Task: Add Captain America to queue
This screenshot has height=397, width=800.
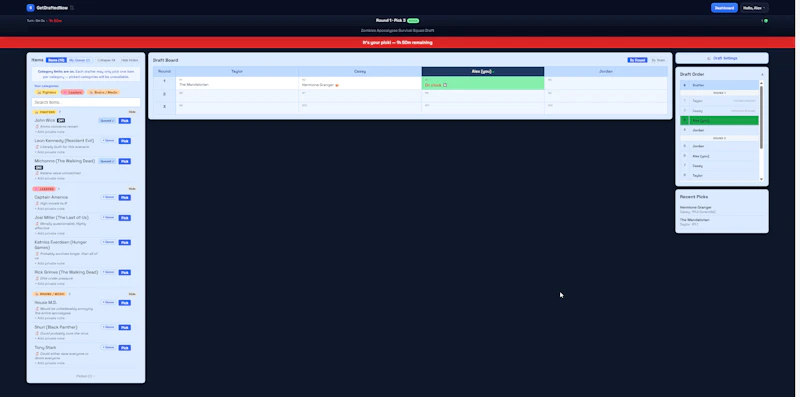Action: (x=108, y=197)
